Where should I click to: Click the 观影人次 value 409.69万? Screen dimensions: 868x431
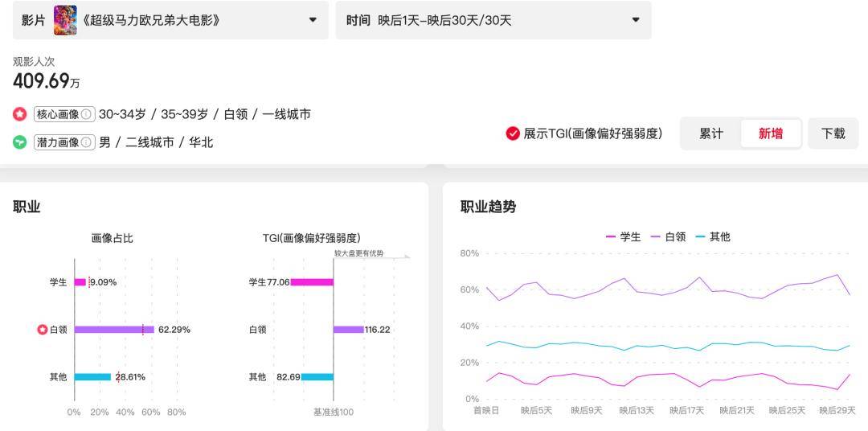(x=47, y=81)
